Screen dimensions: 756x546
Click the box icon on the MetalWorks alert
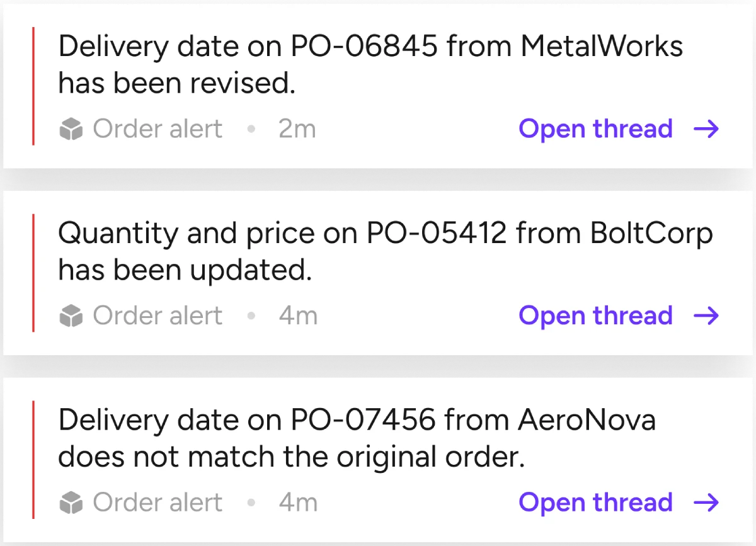pos(71,130)
